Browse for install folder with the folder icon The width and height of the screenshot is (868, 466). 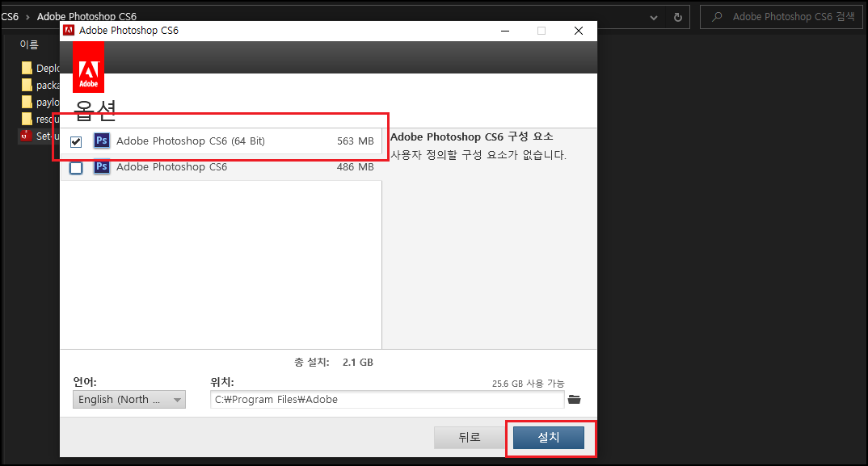tap(574, 400)
